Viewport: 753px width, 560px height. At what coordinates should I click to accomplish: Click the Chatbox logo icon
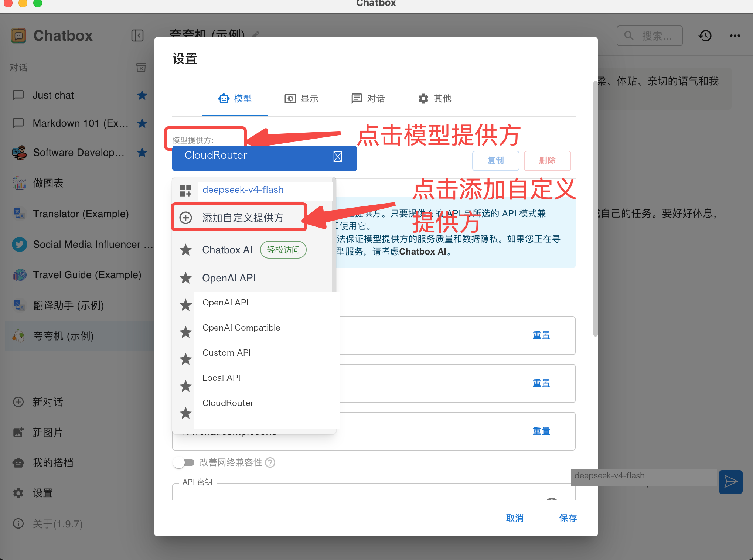tap(18, 35)
